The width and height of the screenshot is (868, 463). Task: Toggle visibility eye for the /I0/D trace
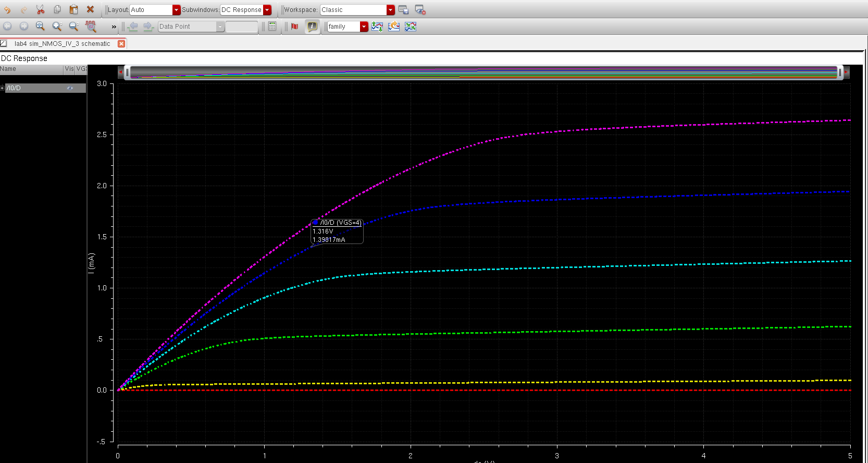70,88
